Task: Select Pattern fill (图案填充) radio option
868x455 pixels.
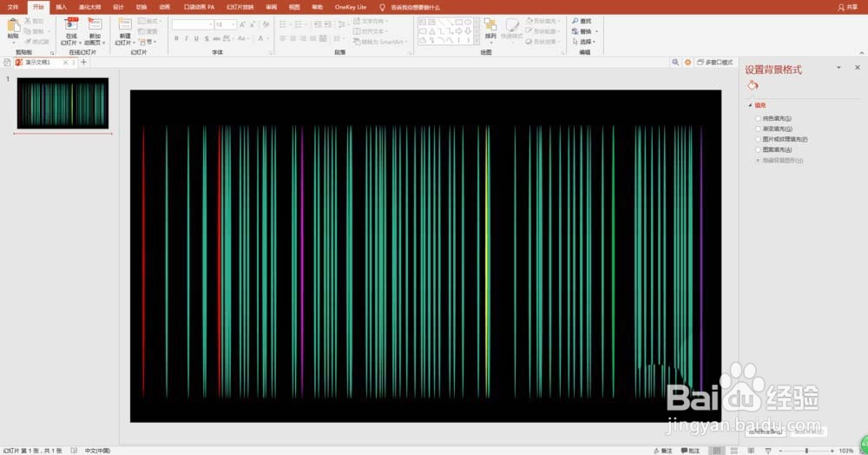Action: pos(758,150)
